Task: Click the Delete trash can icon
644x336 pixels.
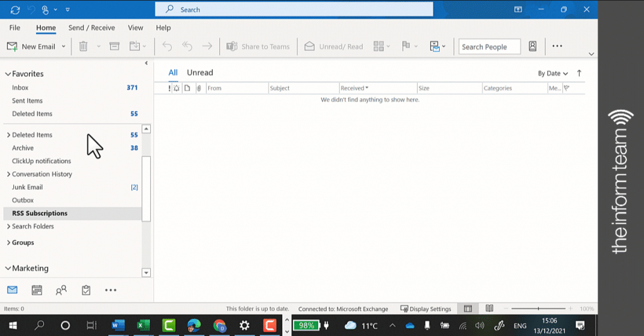Action: pos(84,46)
